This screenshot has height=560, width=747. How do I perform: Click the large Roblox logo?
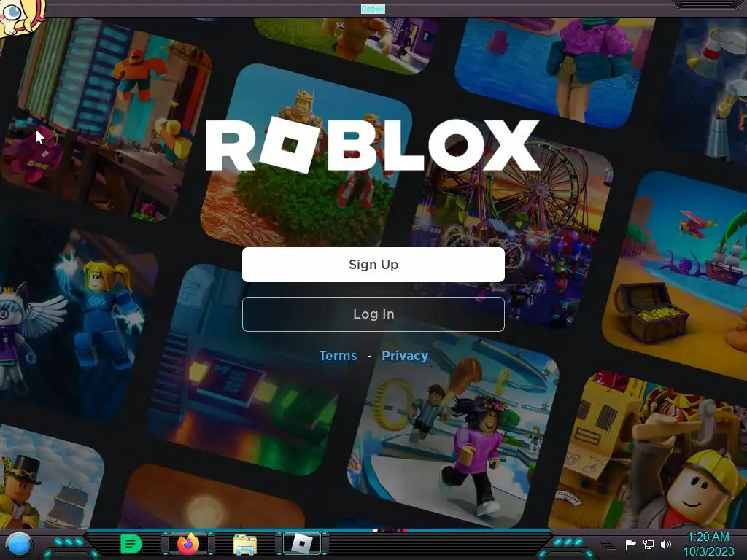click(x=372, y=145)
